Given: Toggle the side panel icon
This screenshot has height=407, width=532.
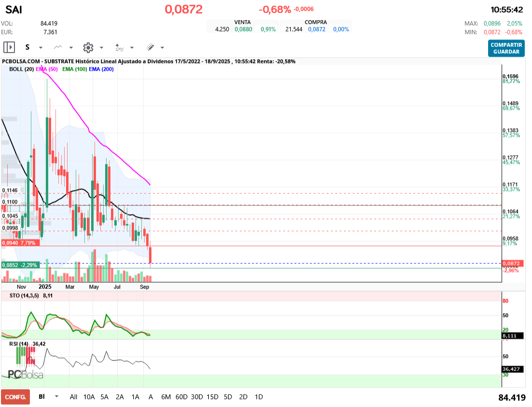Looking at the screenshot, I should (x=9, y=47).
